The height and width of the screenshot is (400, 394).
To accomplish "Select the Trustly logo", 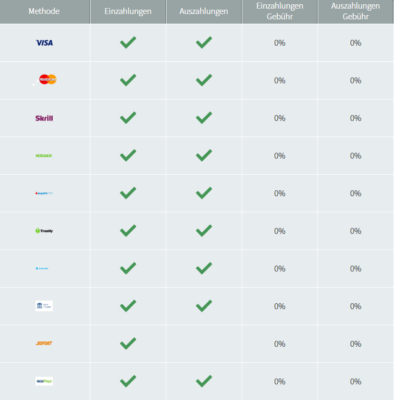I will click(44, 231).
